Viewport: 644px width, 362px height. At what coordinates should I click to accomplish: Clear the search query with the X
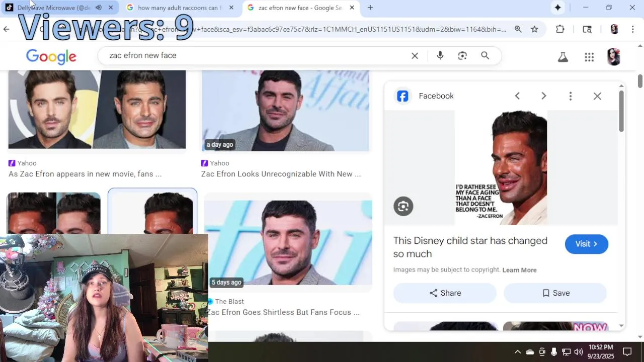415,56
